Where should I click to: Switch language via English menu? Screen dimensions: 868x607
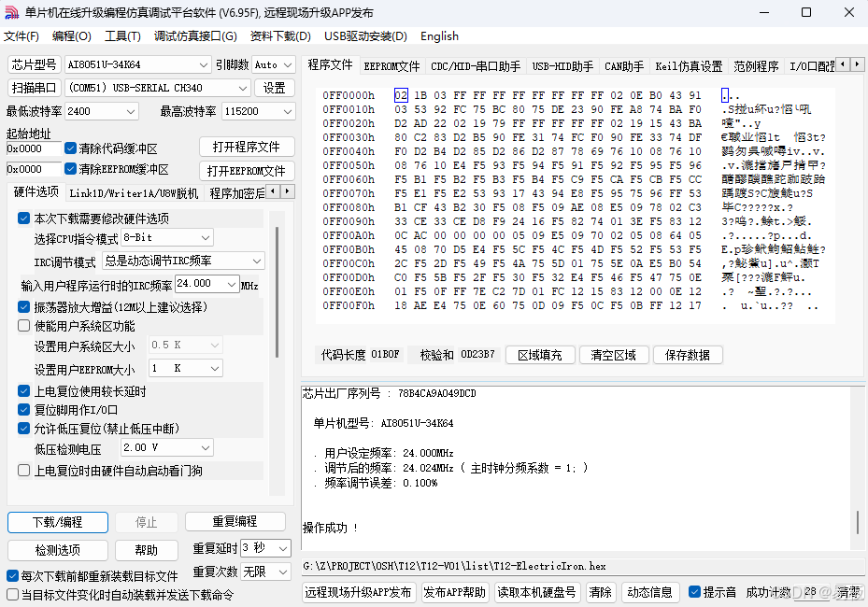tap(439, 36)
